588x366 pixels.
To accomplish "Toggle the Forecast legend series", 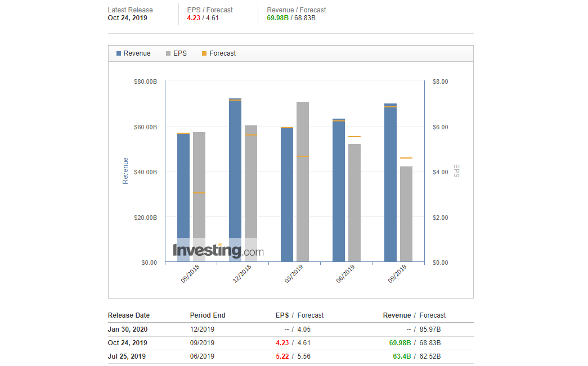I will (x=222, y=53).
